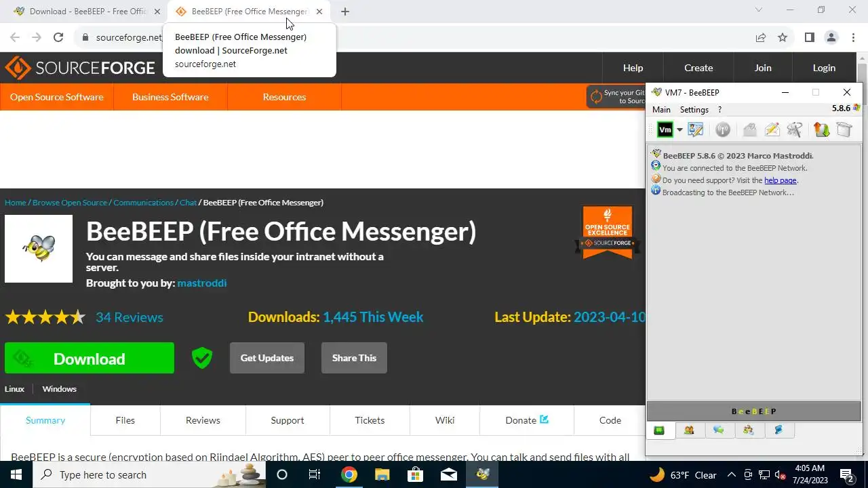This screenshot has width=868, height=488.
Task: Click the SourceForge logo
Action: 80,68
